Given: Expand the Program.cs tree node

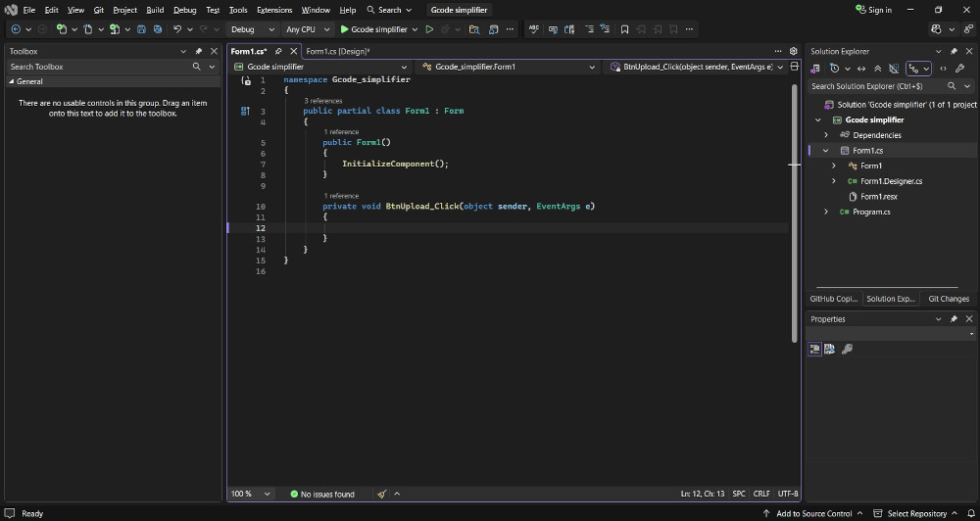Looking at the screenshot, I should (x=826, y=212).
